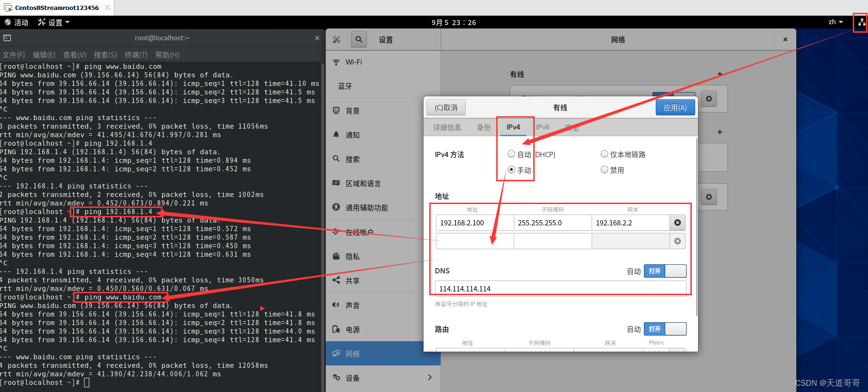Select 蓝牙 Bluetooth in settings sidebar
This screenshot has width=868, height=392.
coord(383,86)
